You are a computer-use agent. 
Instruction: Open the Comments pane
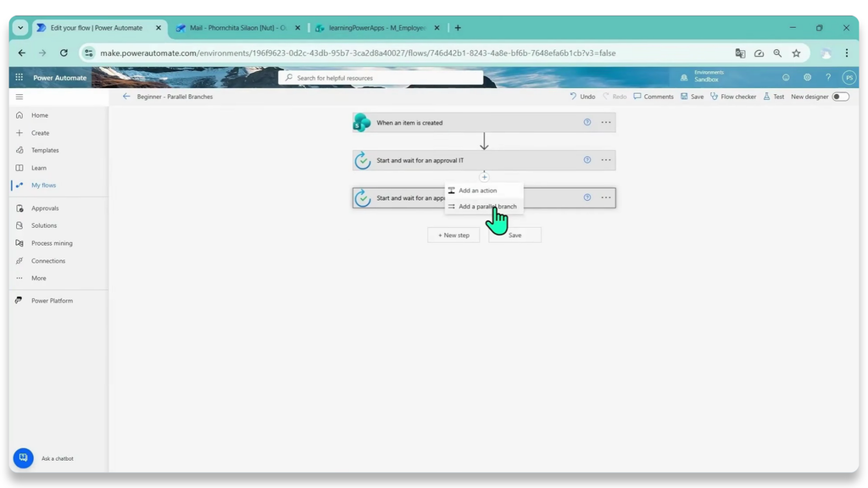654,97
